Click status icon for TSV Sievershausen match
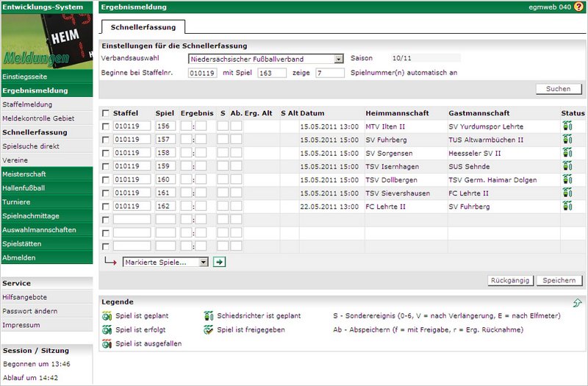This screenshot has width=588, height=386. click(567, 193)
